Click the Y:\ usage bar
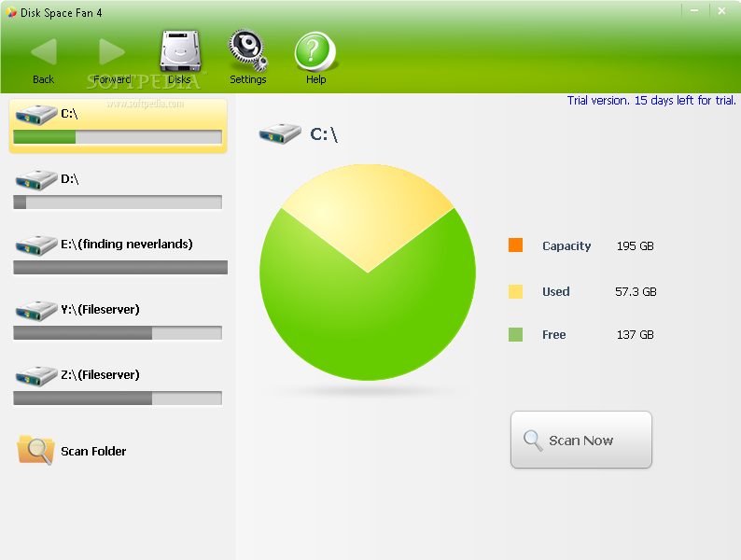The height and width of the screenshot is (560, 741). tap(118, 332)
